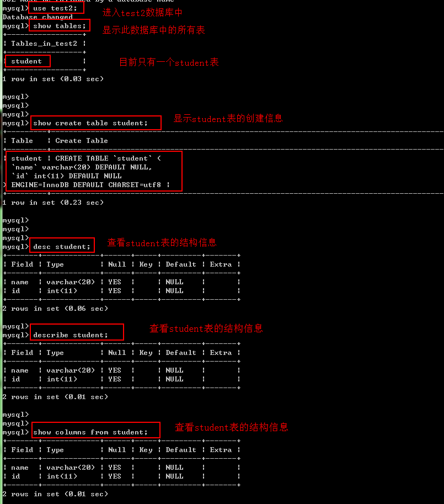Select the 'show tables;' command text

pyautogui.click(x=59, y=25)
